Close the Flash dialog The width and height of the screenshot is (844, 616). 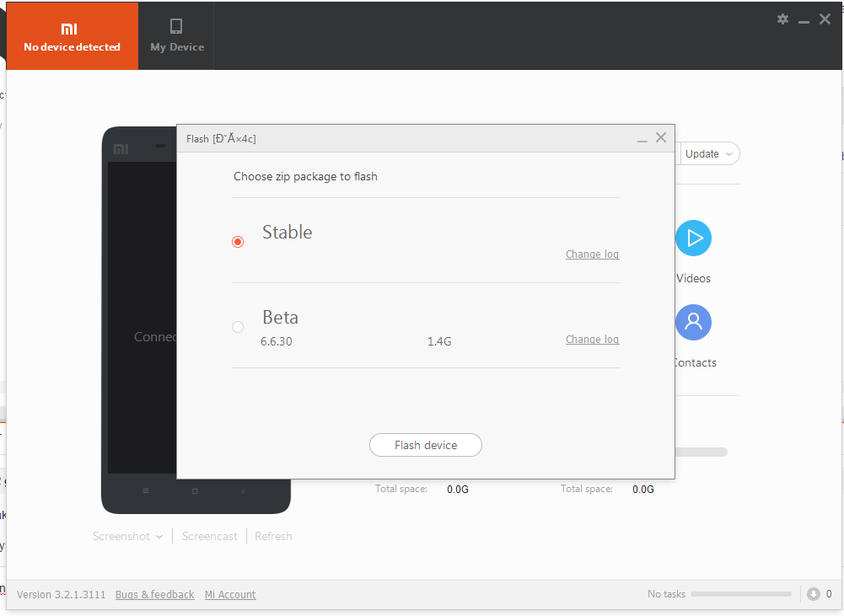(661, 137)
